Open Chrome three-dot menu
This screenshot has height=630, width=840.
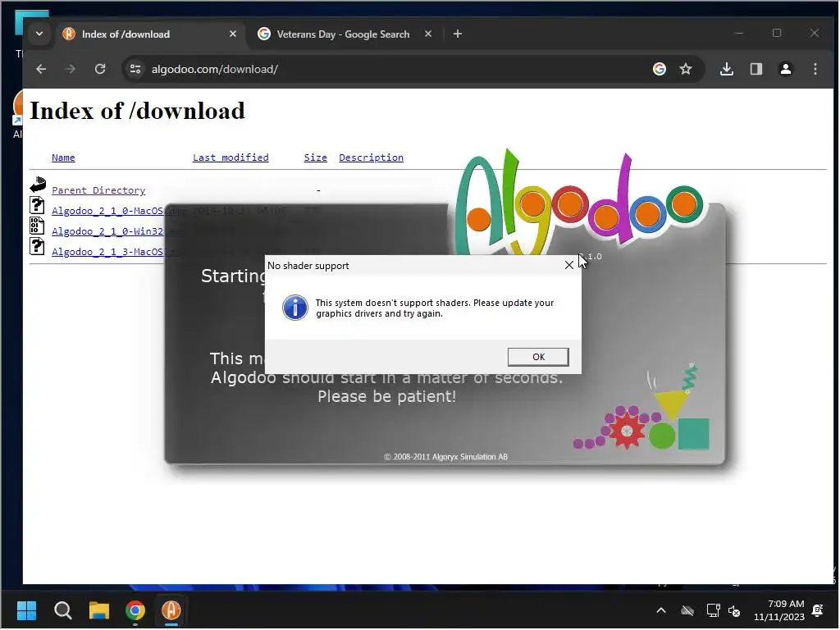(815, 69)
